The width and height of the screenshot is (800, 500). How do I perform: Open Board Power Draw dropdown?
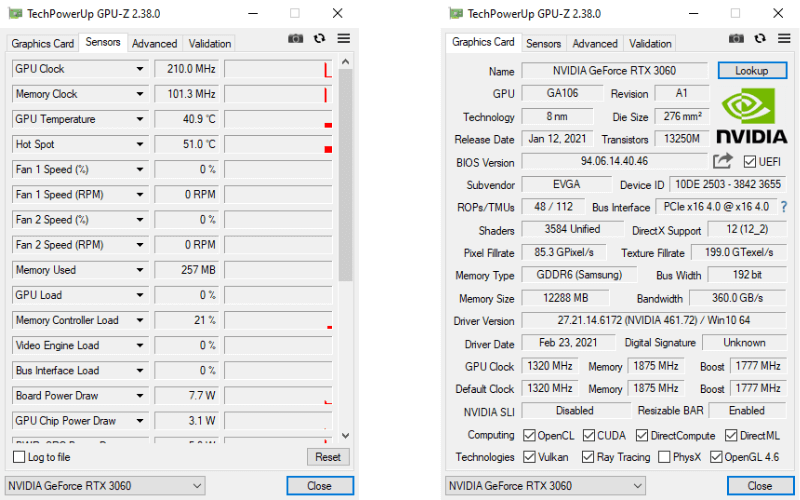[x=139, y=395]
